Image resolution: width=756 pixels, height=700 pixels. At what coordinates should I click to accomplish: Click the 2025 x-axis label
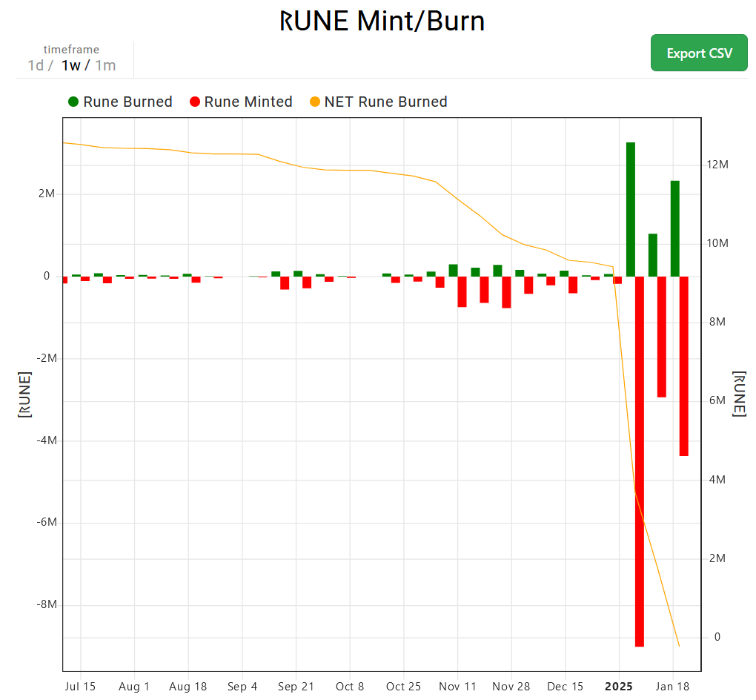coord(619,687)
